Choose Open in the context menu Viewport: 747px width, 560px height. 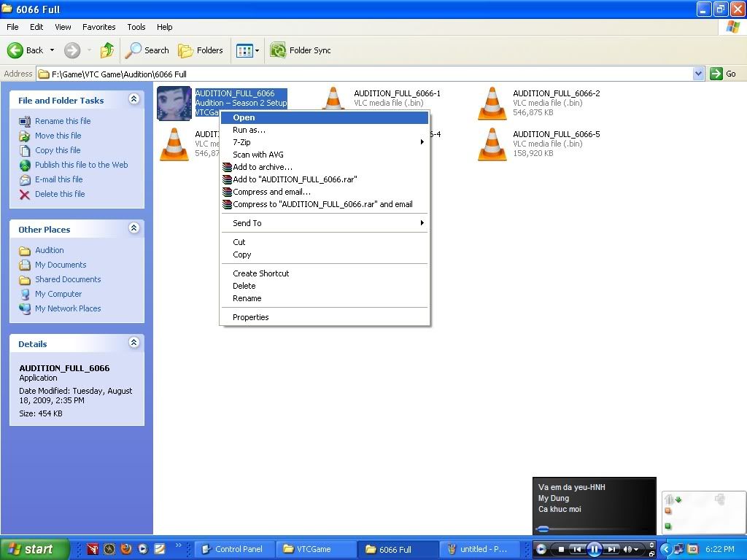pyautogui.click(x=325, y=117)
